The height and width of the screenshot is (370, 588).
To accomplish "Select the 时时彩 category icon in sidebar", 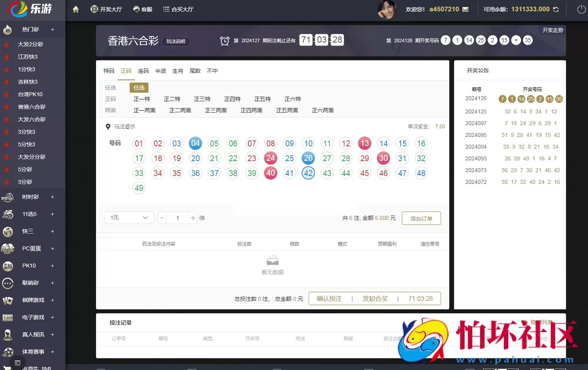I will [7, 197].
